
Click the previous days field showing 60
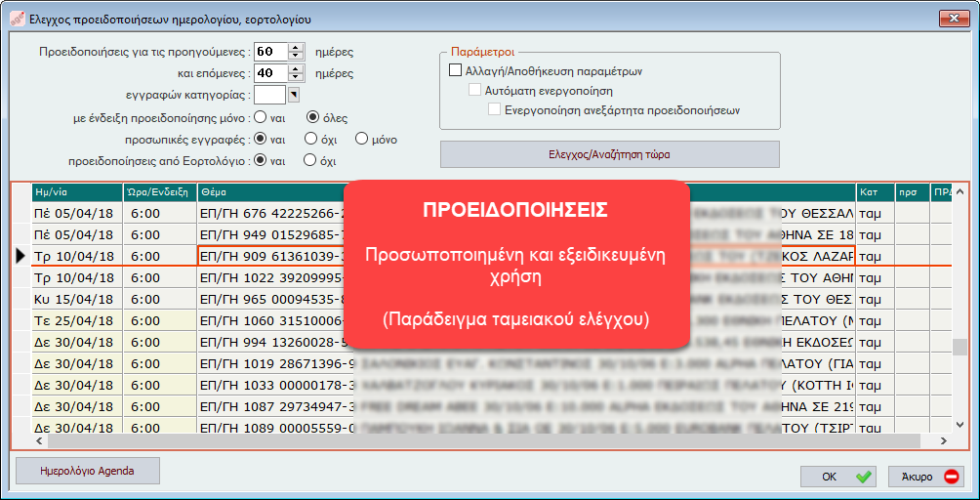click(x=270, y=51)
